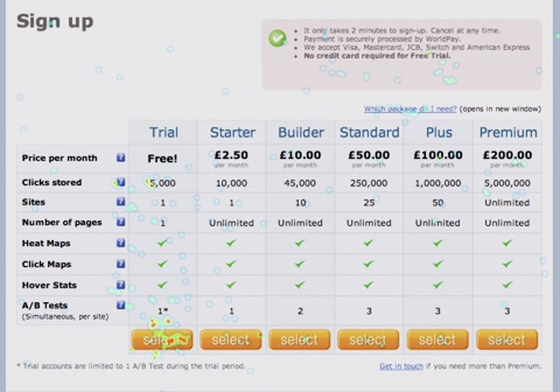Screen dimensions: 560x392
Task: Follow the 'Get in touch' link
Action: [401, 366]
